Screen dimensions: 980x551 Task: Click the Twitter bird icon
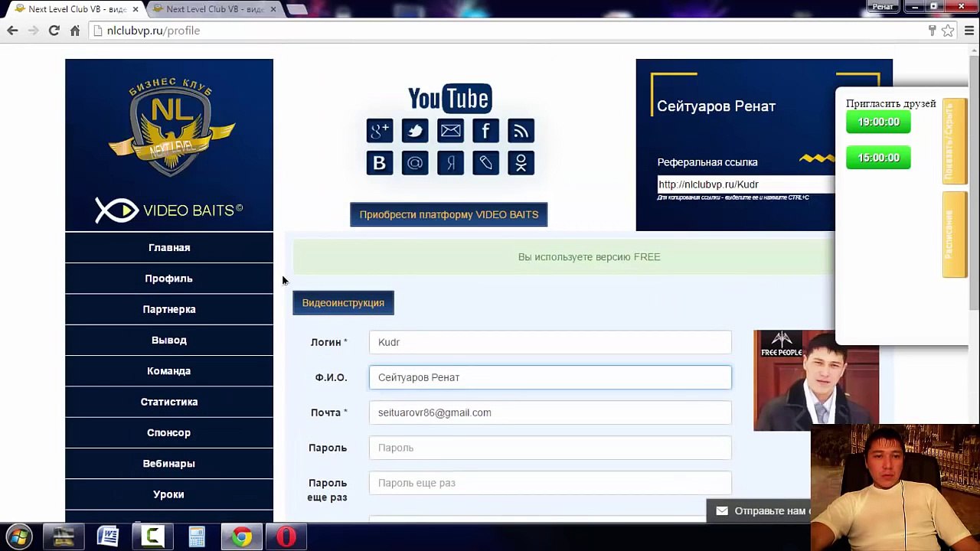pos(415,131)
